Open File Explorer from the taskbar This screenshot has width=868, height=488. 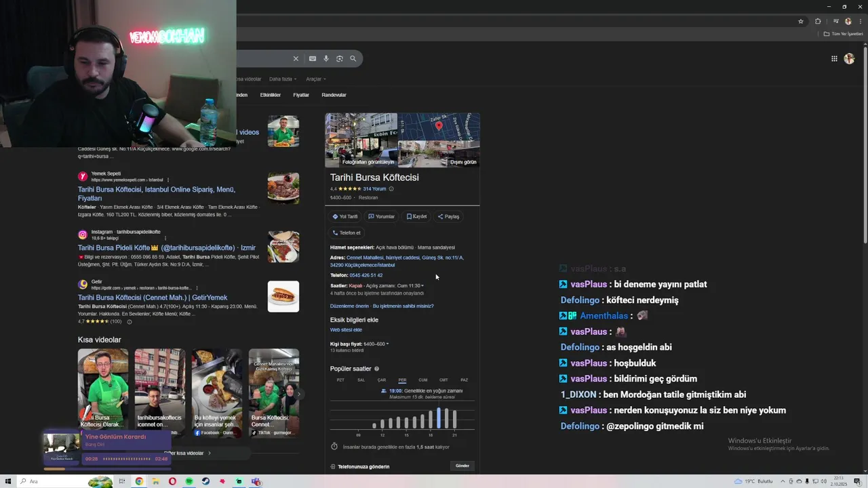[x=155, y=481]
